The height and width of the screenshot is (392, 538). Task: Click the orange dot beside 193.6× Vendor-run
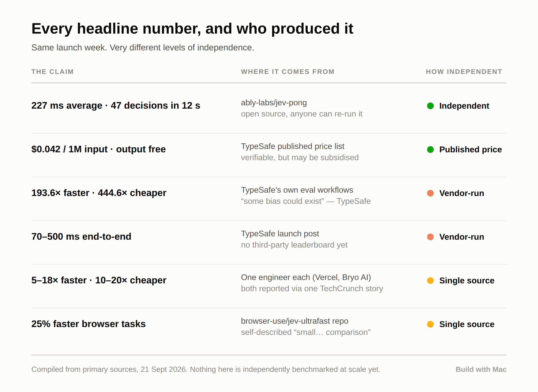click(430, 193)
